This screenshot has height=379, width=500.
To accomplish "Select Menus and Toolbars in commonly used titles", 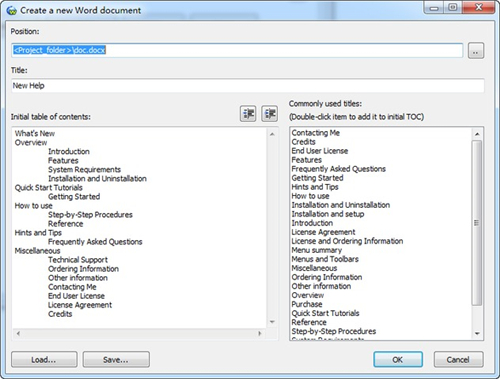I will point(325,259).
